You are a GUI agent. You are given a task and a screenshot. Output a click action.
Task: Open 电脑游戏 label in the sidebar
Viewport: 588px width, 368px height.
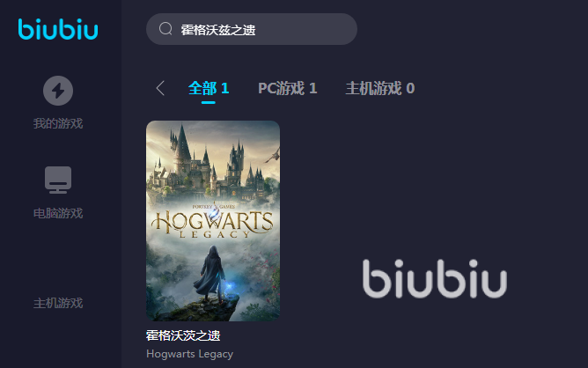click(58, 213)
